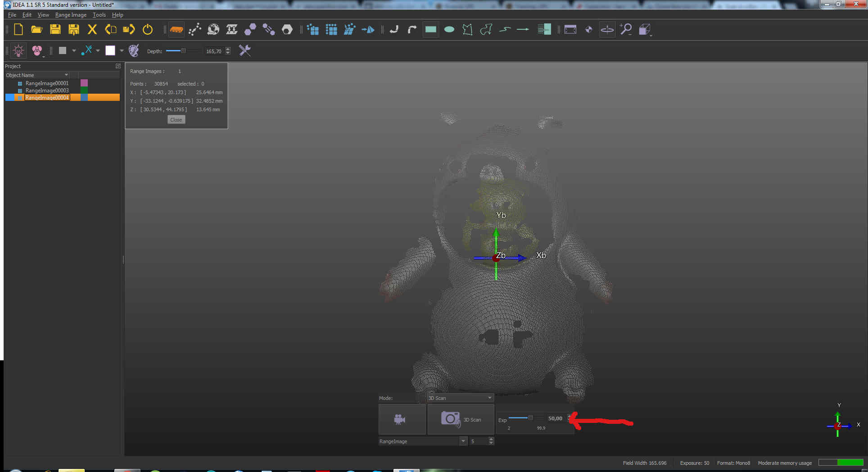Viewport: 868px width, 472px height.
Task: Click the globe rotation alignment icon
Action: click(213, 30)
